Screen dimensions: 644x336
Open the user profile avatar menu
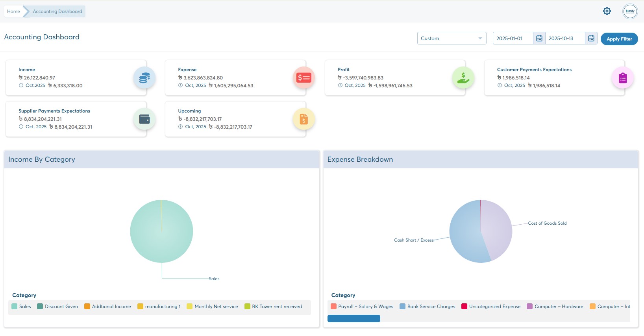point(630,11)
